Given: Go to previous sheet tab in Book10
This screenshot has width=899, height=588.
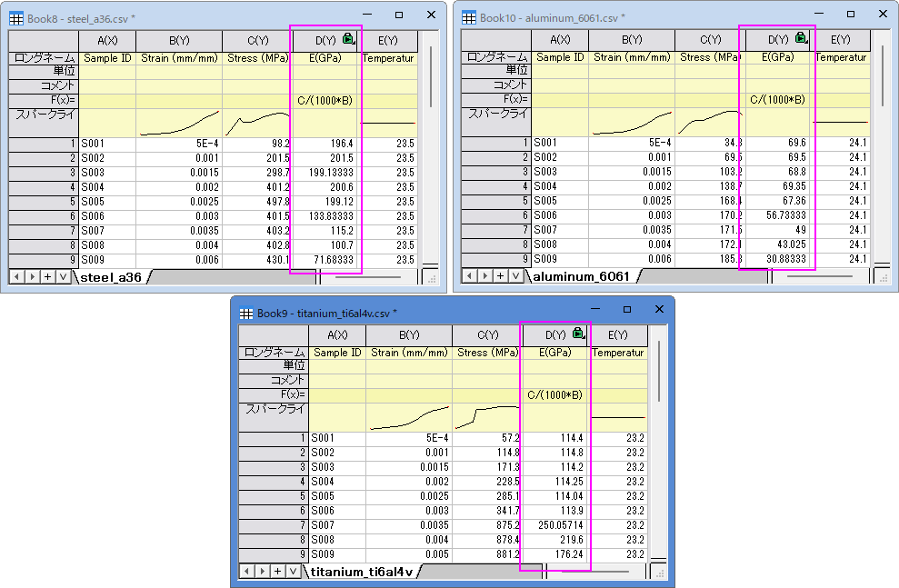Looking at the screenshot, I should coord(470,275).
